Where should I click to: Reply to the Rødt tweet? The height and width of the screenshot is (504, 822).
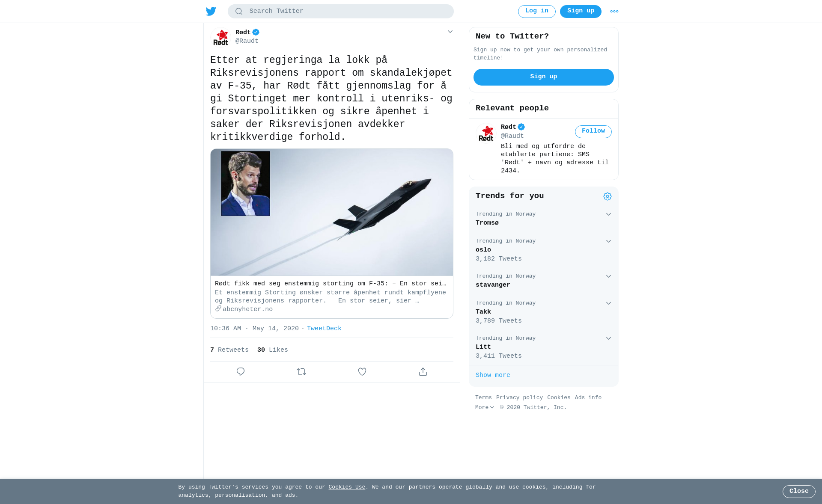(241, 372)
